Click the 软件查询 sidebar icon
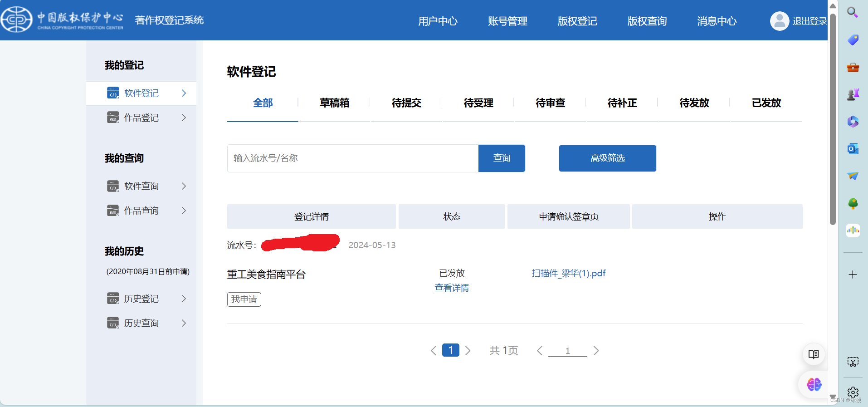 (113, 186)
